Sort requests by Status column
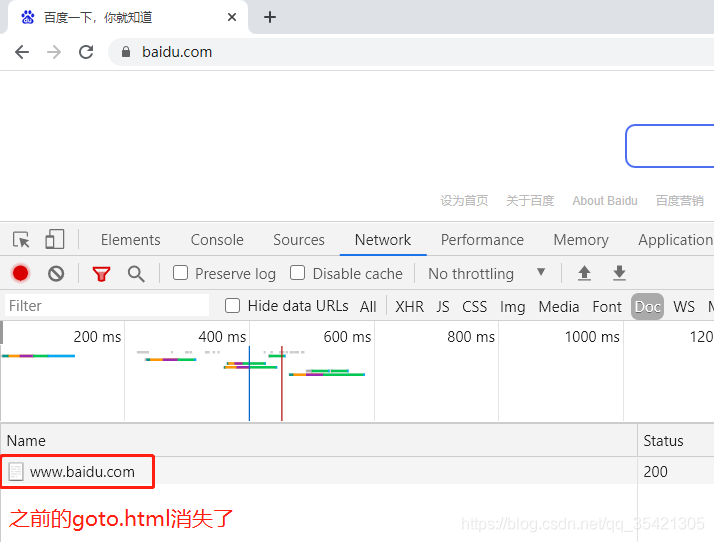 point(676,440)
